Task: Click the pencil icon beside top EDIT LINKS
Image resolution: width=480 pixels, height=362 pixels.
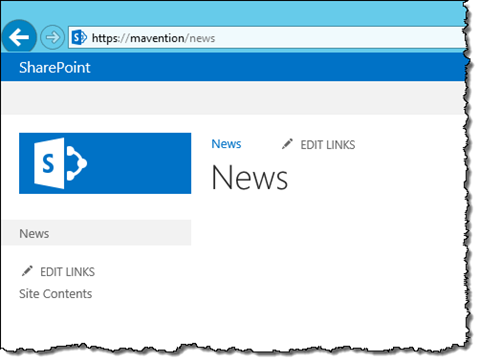Action: [x=287, y=144]
